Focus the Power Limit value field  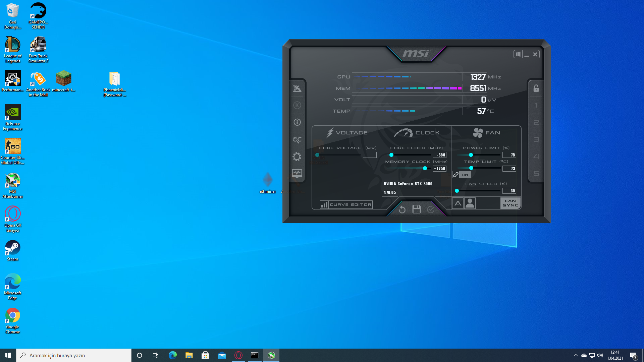[509, 155]
